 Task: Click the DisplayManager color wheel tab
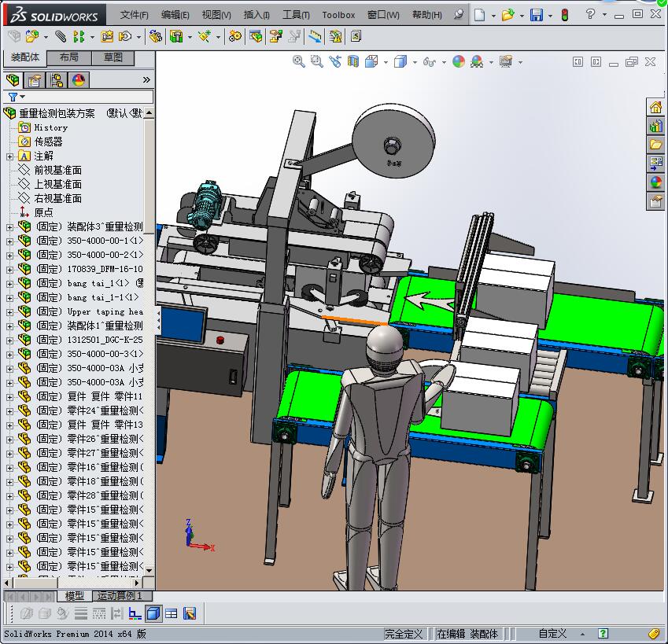click(x=78, y=80)
